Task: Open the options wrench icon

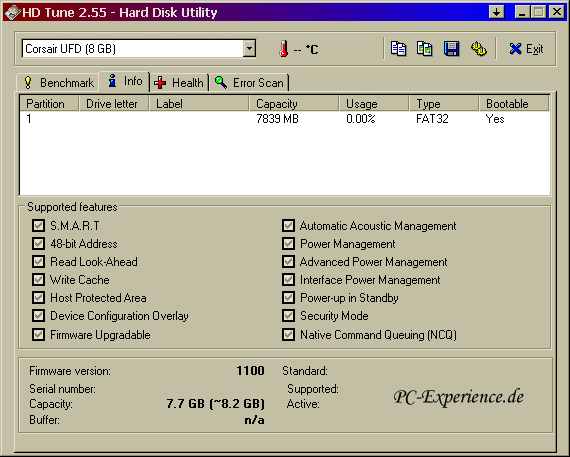Action: 478,48
